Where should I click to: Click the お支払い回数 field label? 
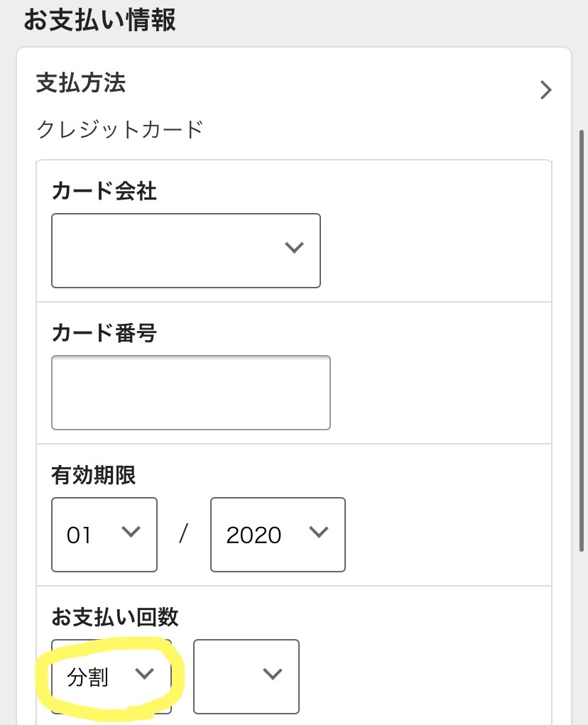(x=114, y=617)
